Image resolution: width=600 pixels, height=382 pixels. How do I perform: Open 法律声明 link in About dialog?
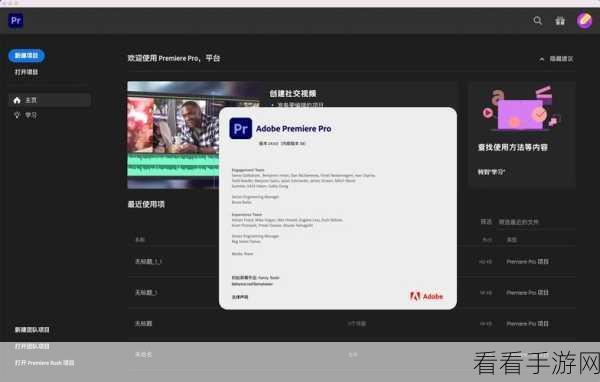tap(240, 297)
